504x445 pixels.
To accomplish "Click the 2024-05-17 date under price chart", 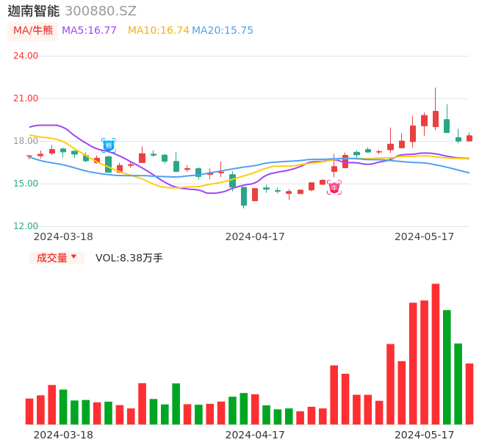I will 425,236.
